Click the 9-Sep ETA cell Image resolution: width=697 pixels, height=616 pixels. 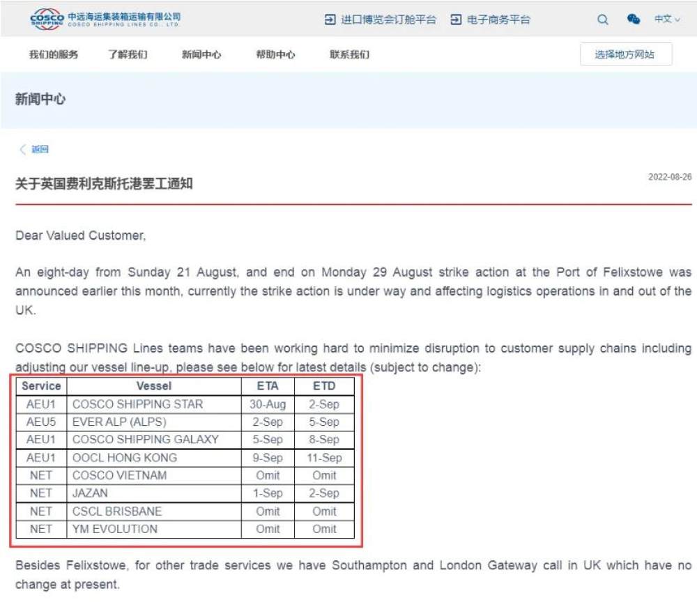(x=268, y=458)
